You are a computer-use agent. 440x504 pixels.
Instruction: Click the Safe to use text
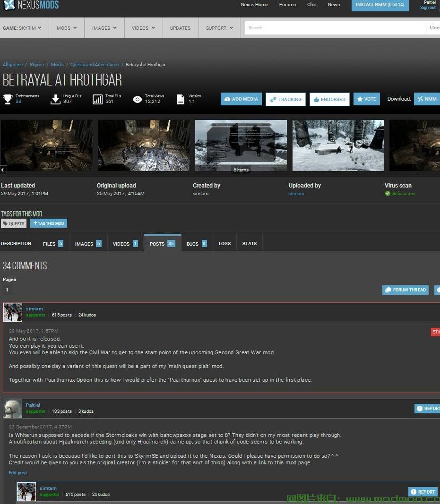click(x=403, y=194)
